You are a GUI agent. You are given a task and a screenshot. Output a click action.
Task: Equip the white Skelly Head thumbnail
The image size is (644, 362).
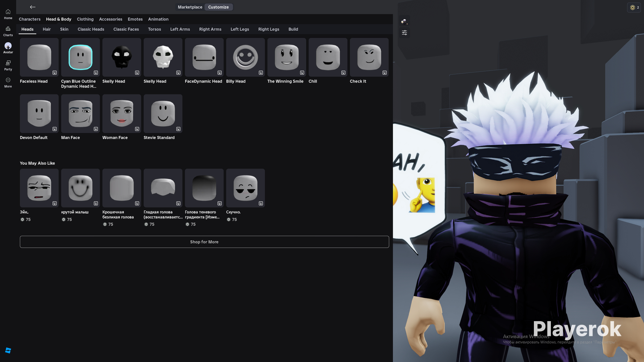[x=163, y=57]
